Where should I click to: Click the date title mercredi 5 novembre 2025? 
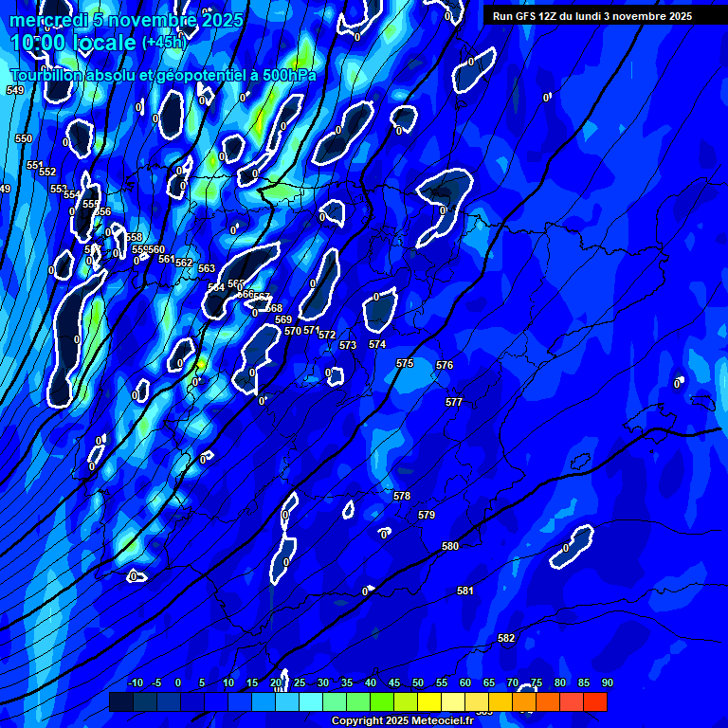pyautogui.click(x=127, y=20)
